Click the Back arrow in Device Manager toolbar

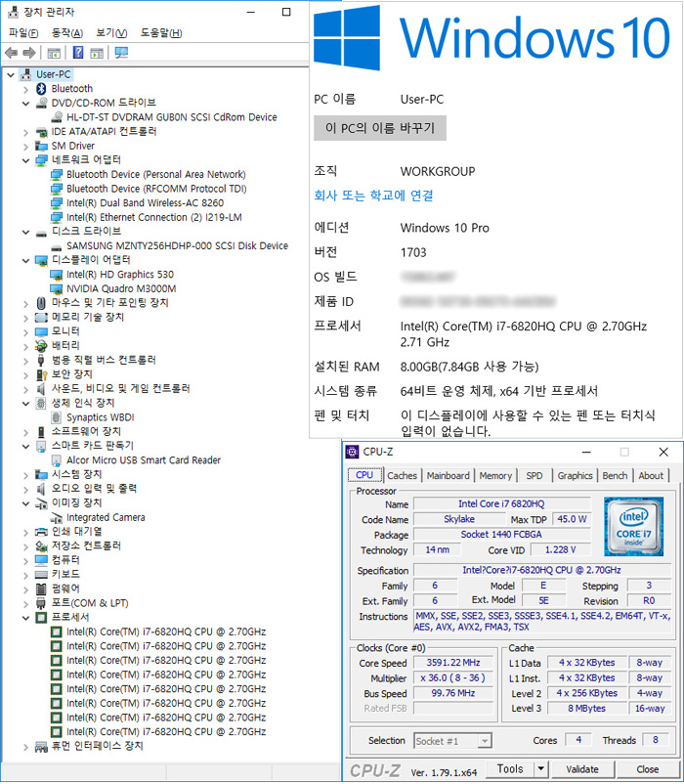point(11,53)
